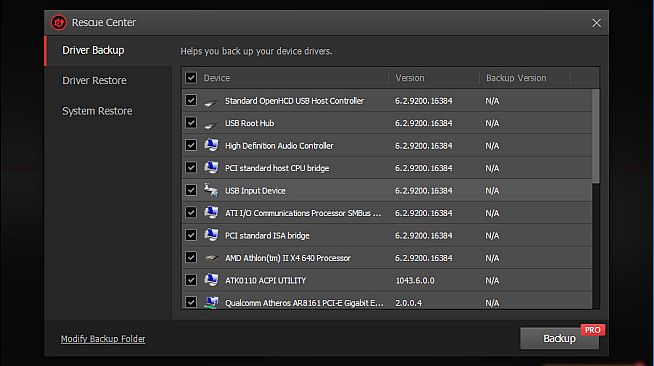Viewport: 654px width, 366px height.
Task: Select the AMD Athlon(tm) II X4 640 Processor name
Action: point(288,258)
